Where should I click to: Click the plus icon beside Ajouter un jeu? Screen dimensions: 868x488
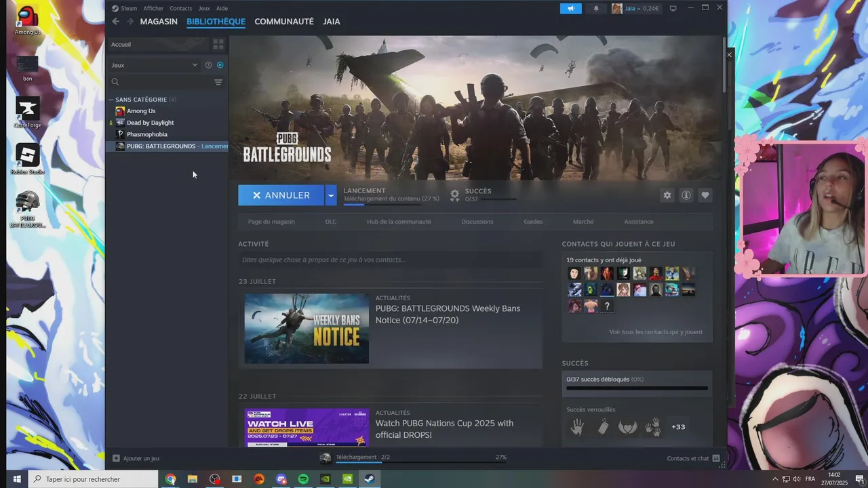point(116,458)
